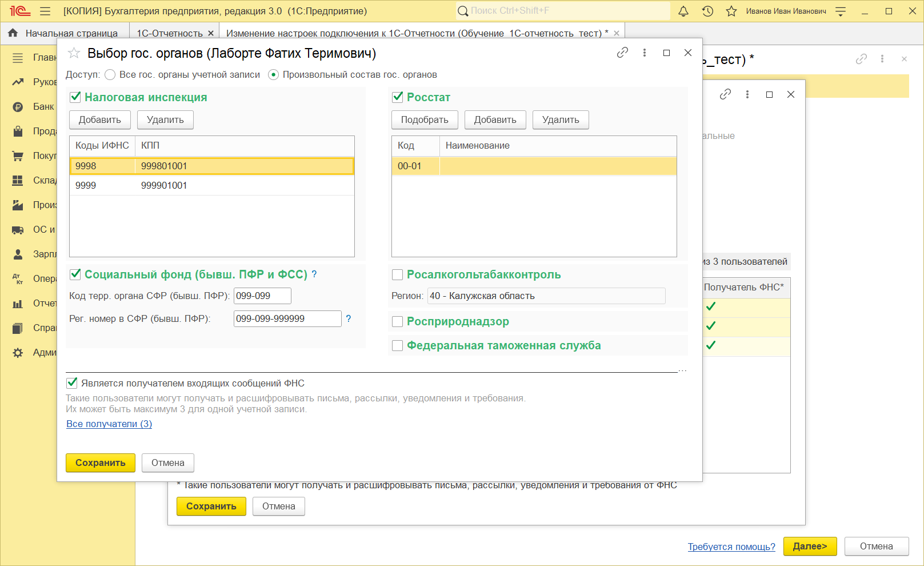
Task: Open the 1C main menu logo
Action: [x=19, y=11]
